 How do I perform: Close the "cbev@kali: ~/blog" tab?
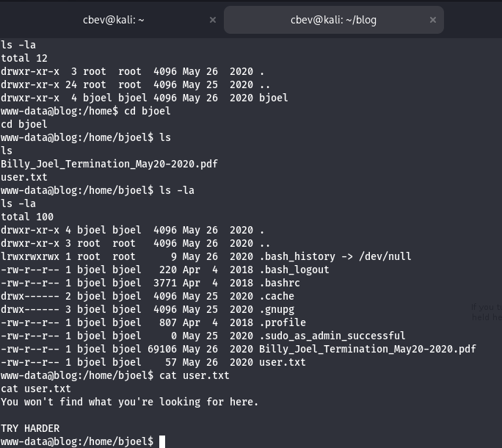click(433, 20)
